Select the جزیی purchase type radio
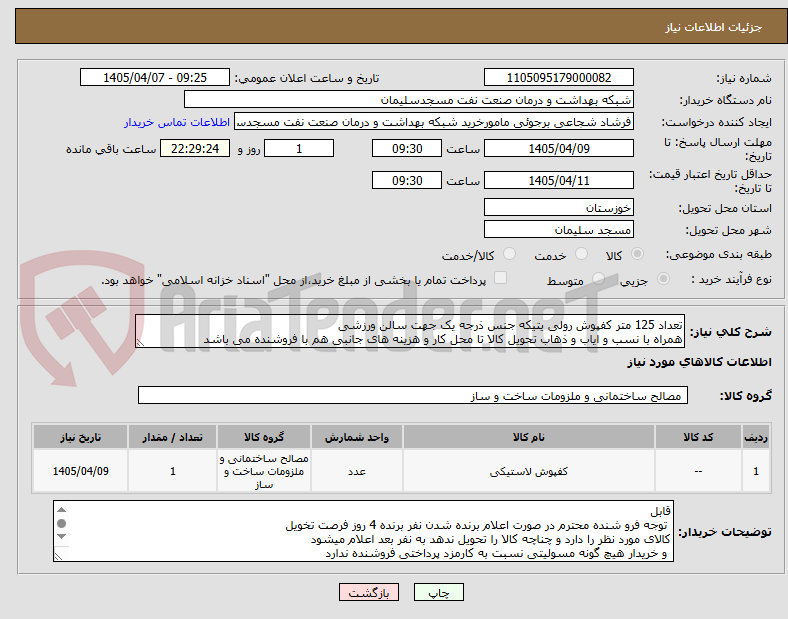The width and height of the screenshot is (788, 619). click(663, 278)
